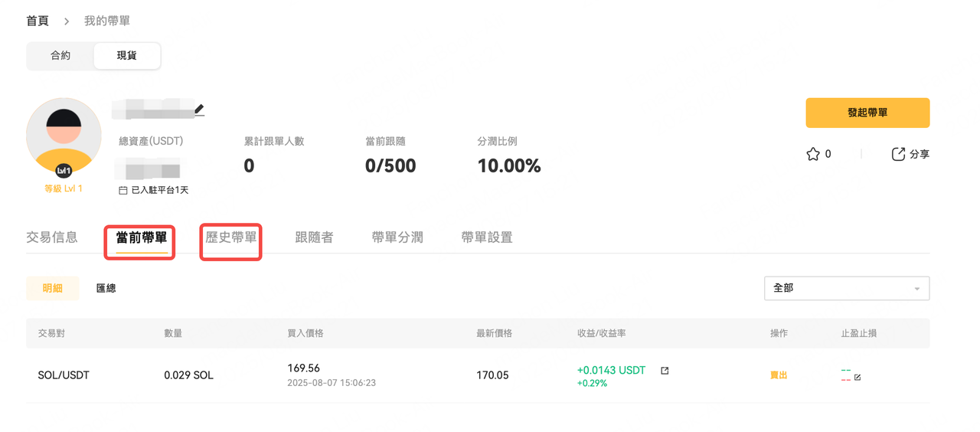Image resolution: width=980 pixels, height=432 pixels.
Task: Click the 累計跟單人數 label
Action: pyautogui.click(x=274, y=141)
